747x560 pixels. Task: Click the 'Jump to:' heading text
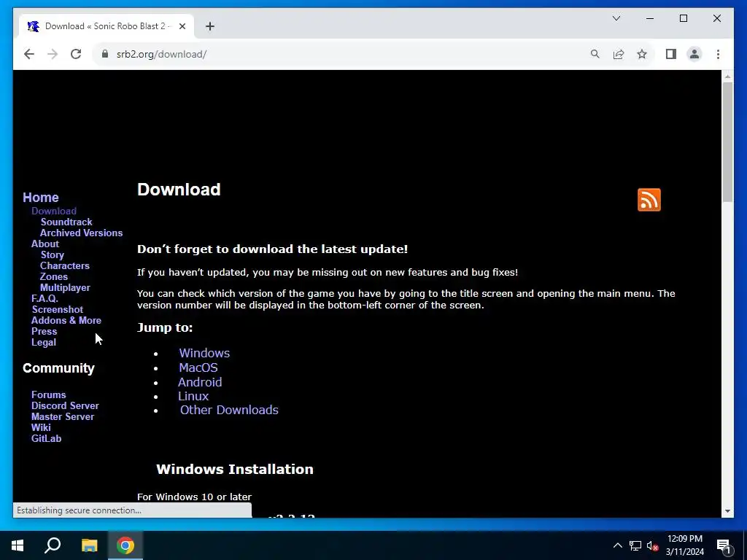point(165,327)
